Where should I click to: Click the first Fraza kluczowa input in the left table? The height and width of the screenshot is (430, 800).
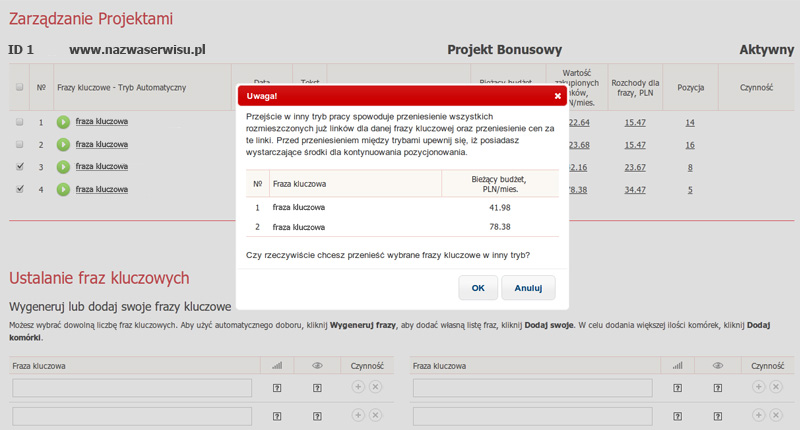pyautogui.click(x=132, y=387)
